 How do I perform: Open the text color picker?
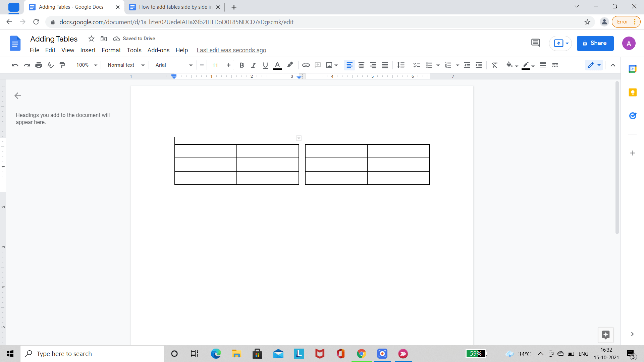(x=277, y=65)
